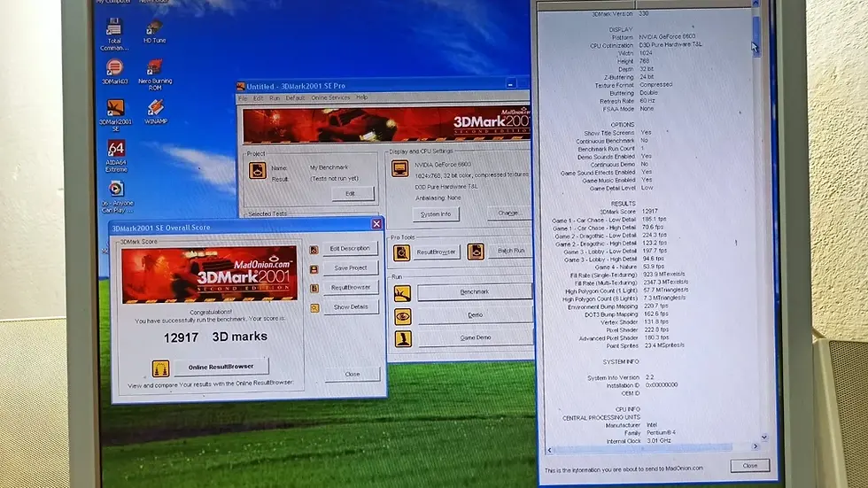Click Edit Description button in score dialog
Image resolution: width=868 pixels, height=488 pixels.
pos(351,248)
